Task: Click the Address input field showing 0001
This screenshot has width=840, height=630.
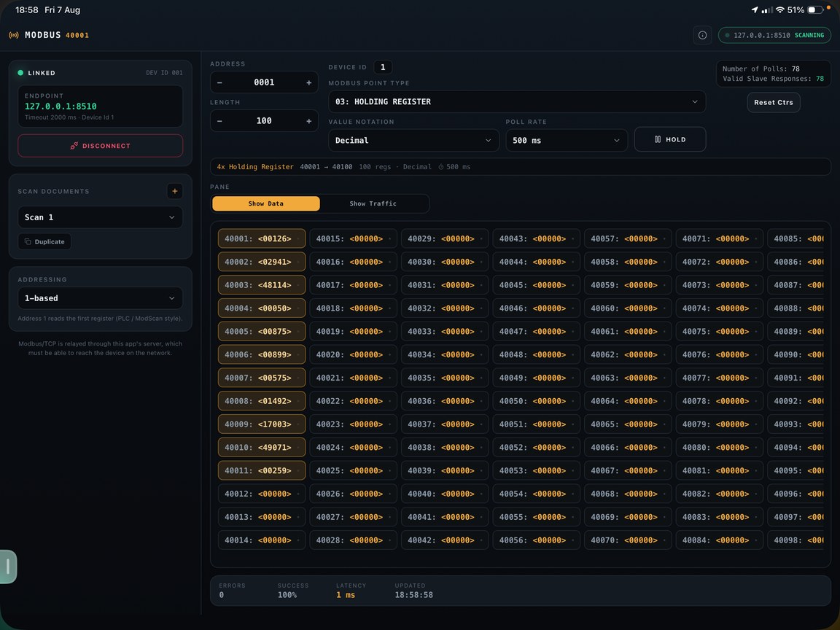Action: 264,82
